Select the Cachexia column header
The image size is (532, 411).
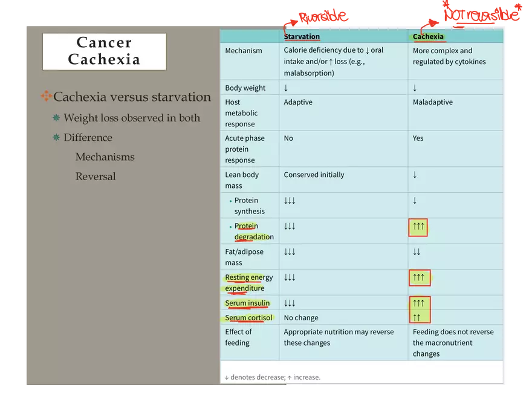click(429, 36)
